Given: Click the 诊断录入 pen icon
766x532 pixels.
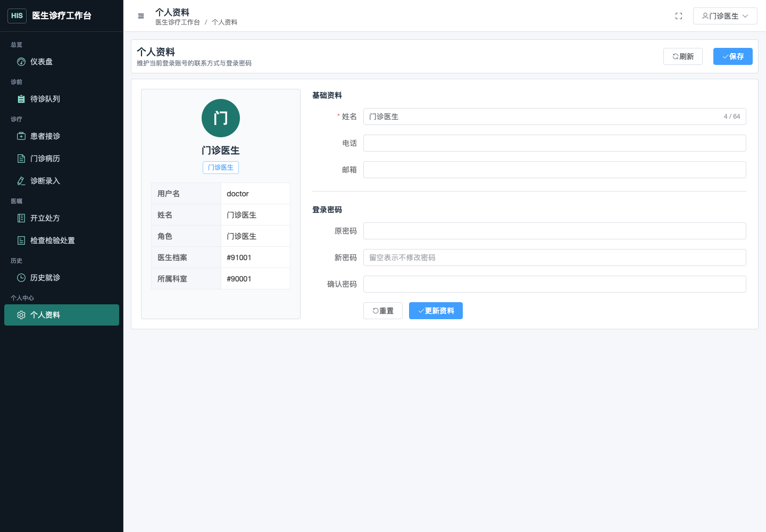Looking at the screenshot, I should (21, 181).
